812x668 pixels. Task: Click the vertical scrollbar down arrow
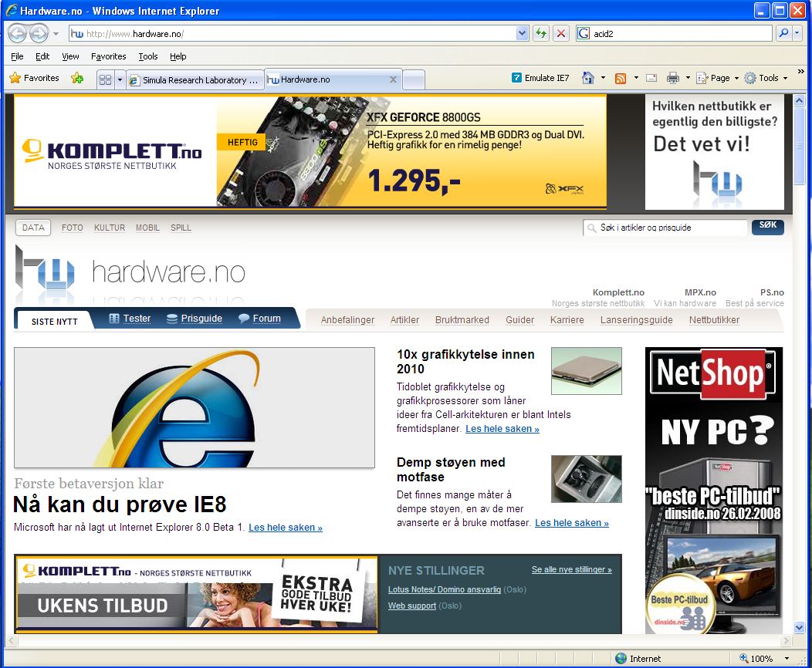[x=799, y=627]
